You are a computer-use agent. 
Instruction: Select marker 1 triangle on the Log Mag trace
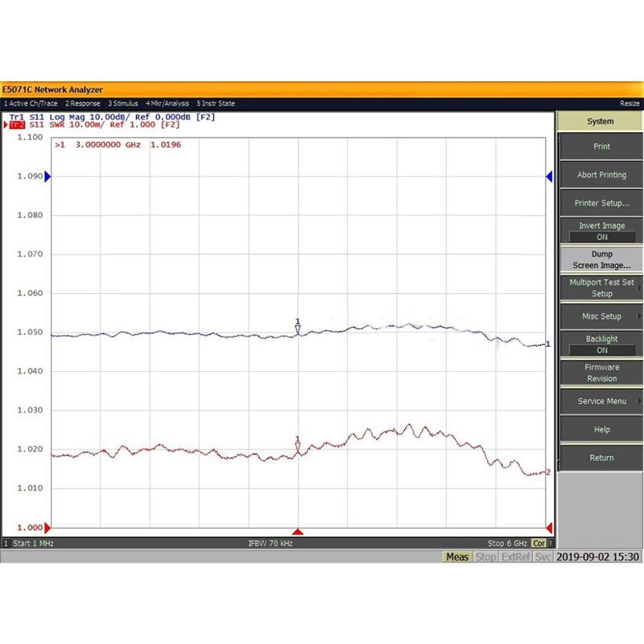298,329
